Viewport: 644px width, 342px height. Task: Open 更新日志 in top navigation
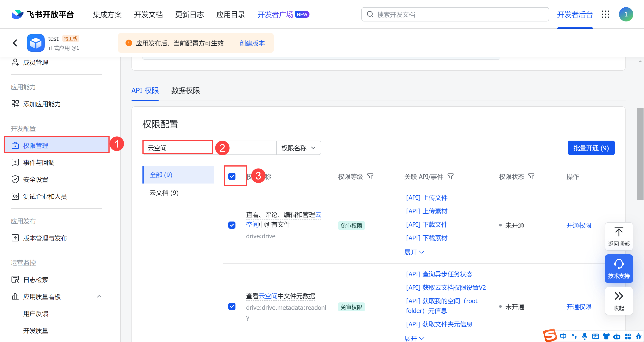tap(189, 15)
